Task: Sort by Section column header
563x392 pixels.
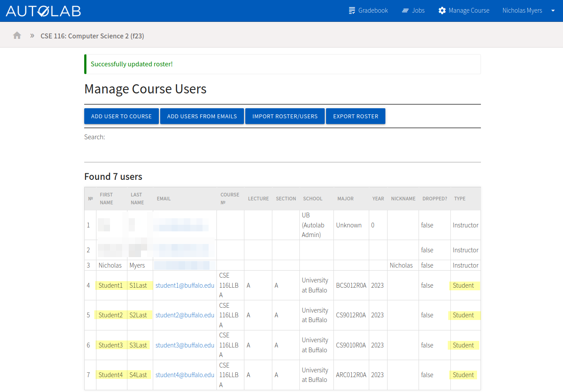Action: [x=286, y=199]
